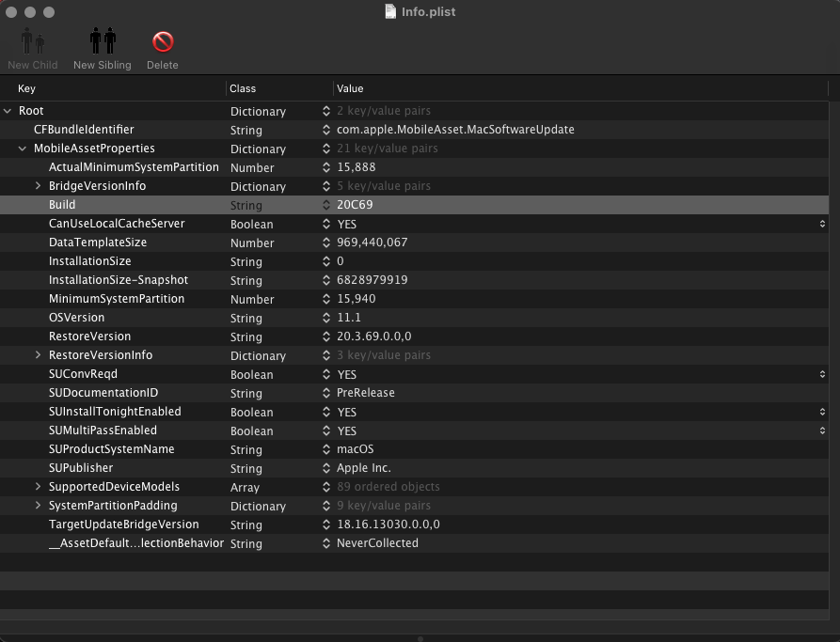Click the Value selector for SUPublisher
Image resolution: width=840 pixels, height=642 pixels.
(326, 468)
